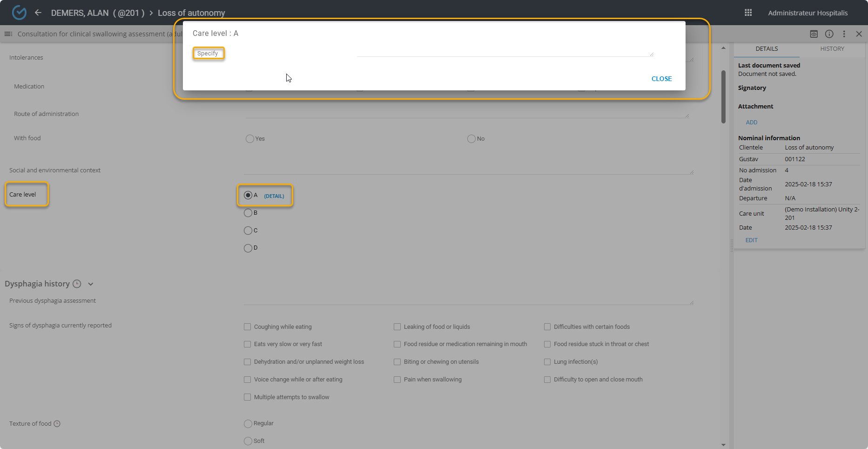Screen dimensions: 868x449
Task: Click ADD under Attachment
Action: (x=751, y=122)
